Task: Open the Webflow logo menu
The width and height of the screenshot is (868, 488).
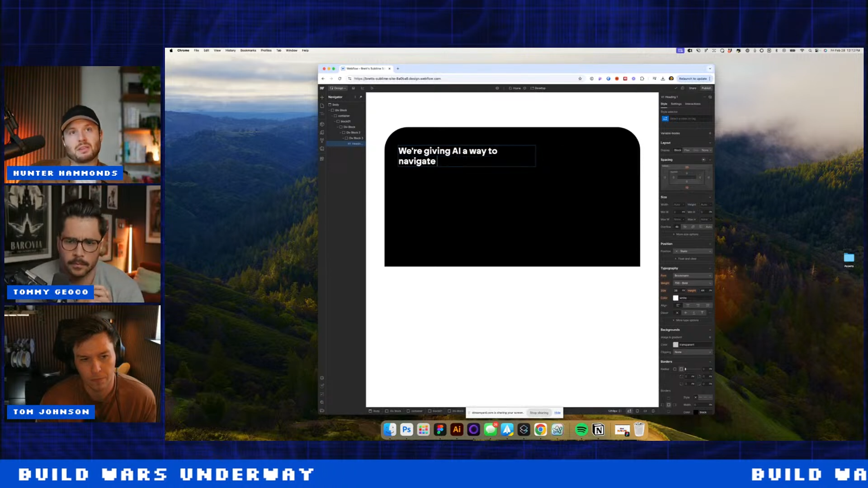Action: point(322,88)
